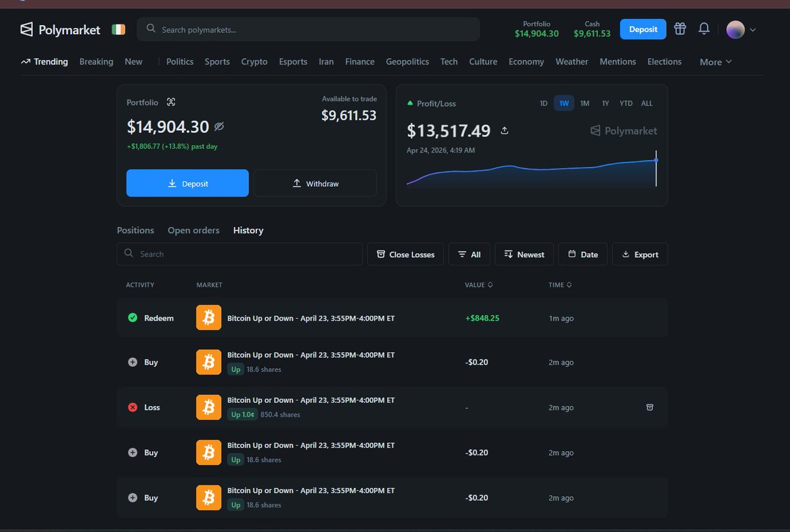Click the green Redeem checkmark icon
790x532 pixels.
tap(132, 318)
